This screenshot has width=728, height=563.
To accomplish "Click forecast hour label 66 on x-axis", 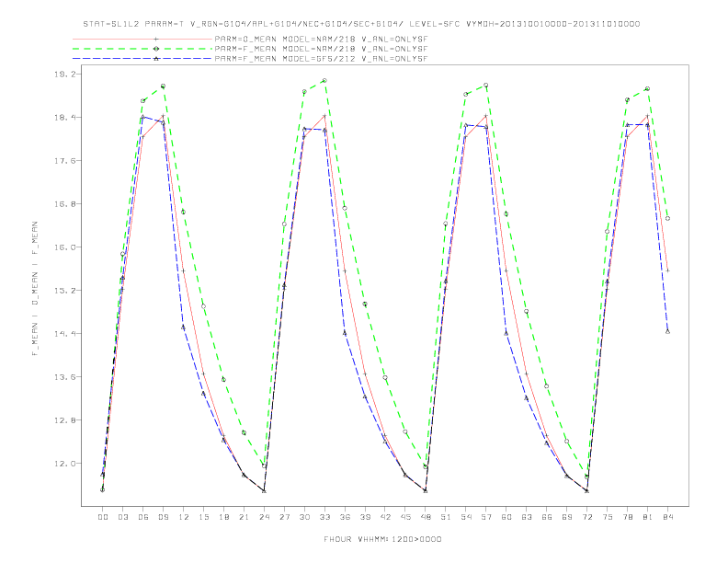I will point(547,517).
